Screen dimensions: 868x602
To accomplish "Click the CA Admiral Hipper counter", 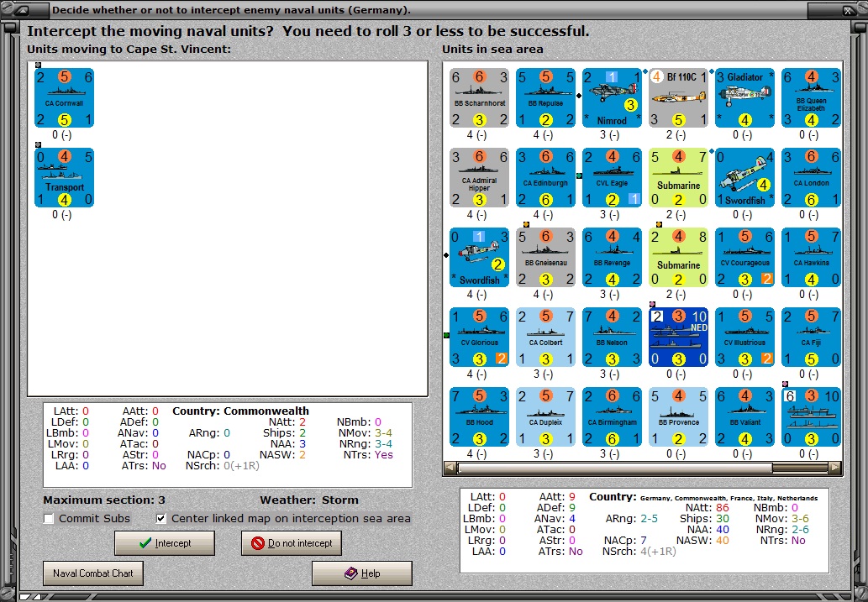I will tap(480, 178).
